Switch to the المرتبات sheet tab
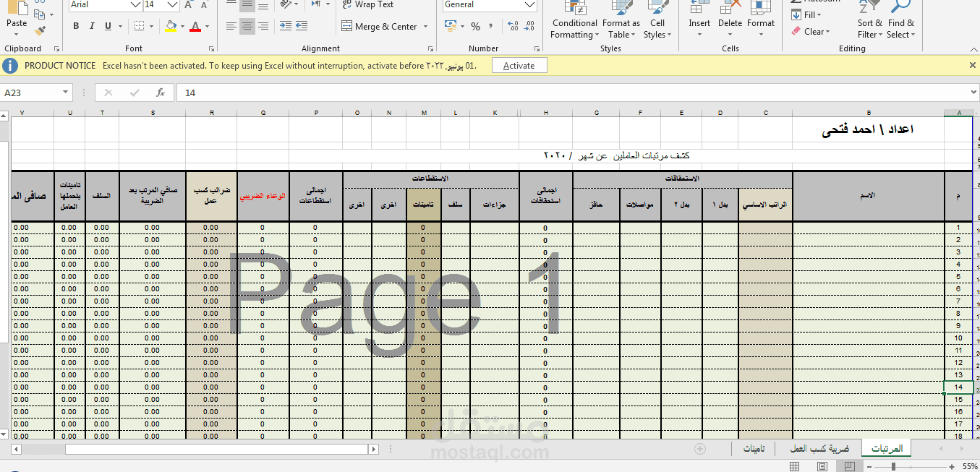This screenshot has height=472, width=980. tap(887, 449)
